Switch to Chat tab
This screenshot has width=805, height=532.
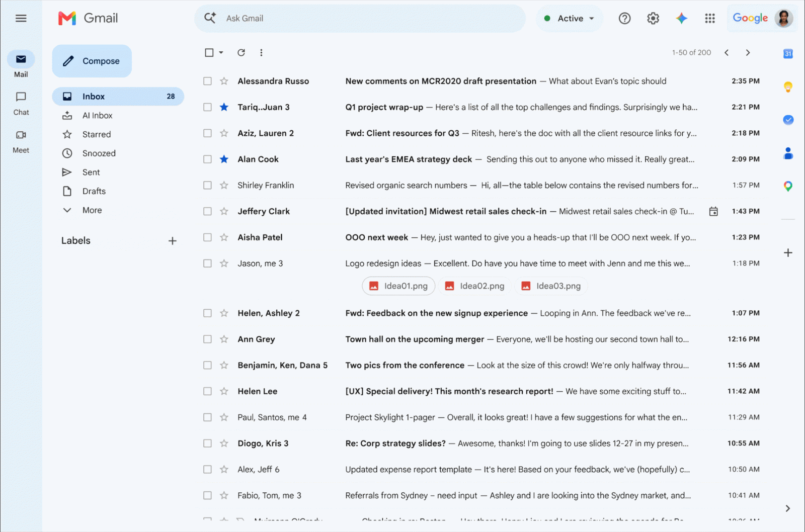click(x=21, y=104)
